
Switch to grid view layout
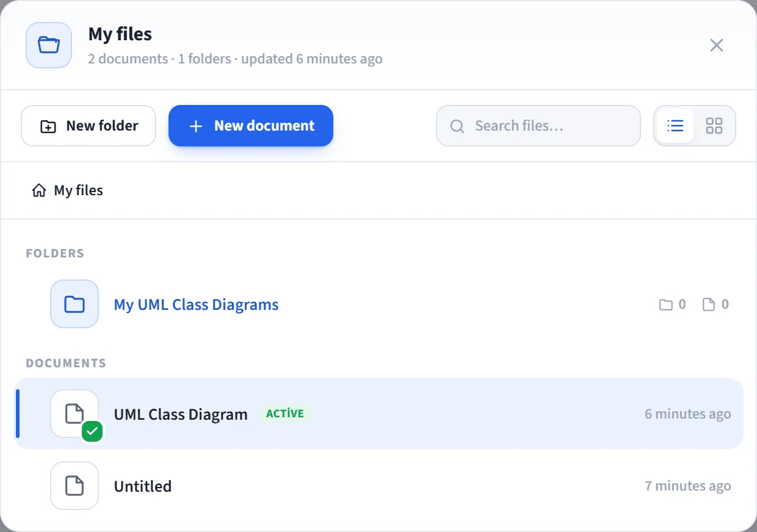click(x=714, y=126)
